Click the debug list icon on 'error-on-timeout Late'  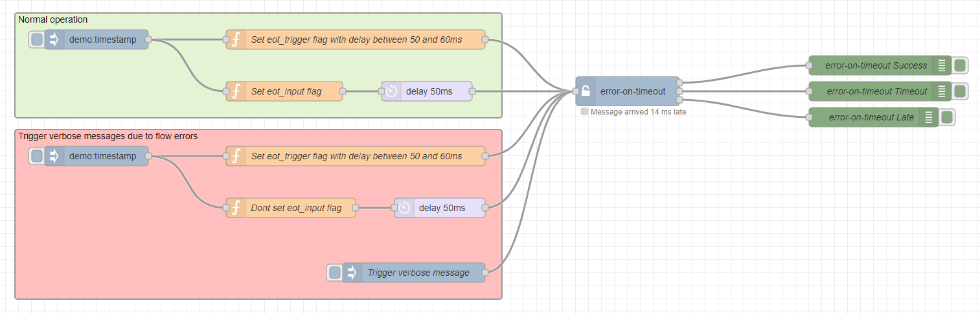[929, 117]
